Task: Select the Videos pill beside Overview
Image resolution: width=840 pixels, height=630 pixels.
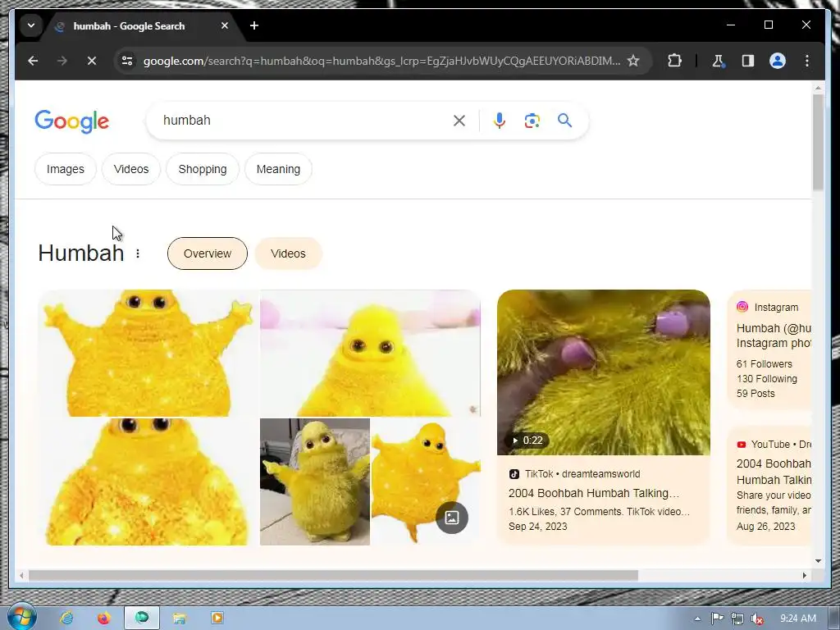Action: (288, 253)
